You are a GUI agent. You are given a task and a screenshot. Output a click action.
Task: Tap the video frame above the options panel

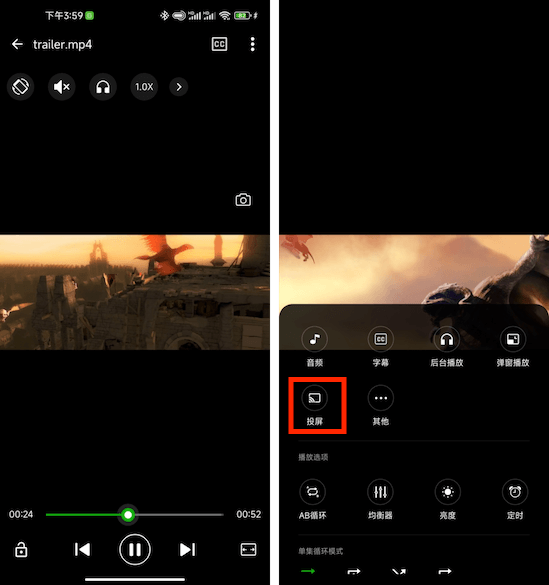click(414, 269)
